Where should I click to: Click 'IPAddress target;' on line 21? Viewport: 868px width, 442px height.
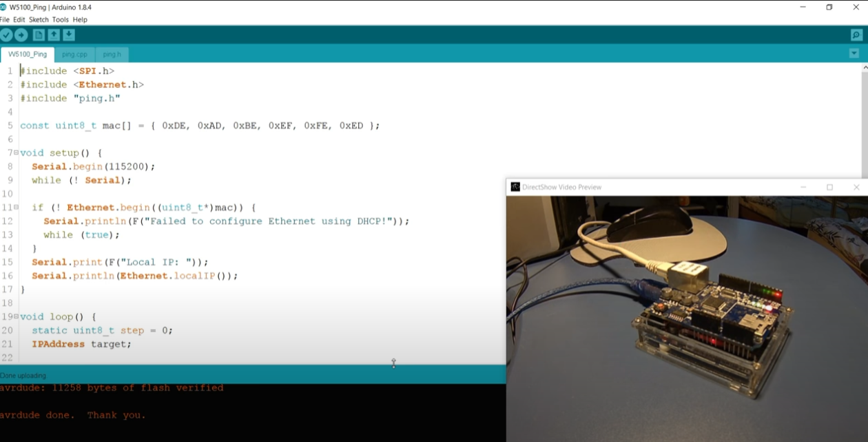coord(81,344)
